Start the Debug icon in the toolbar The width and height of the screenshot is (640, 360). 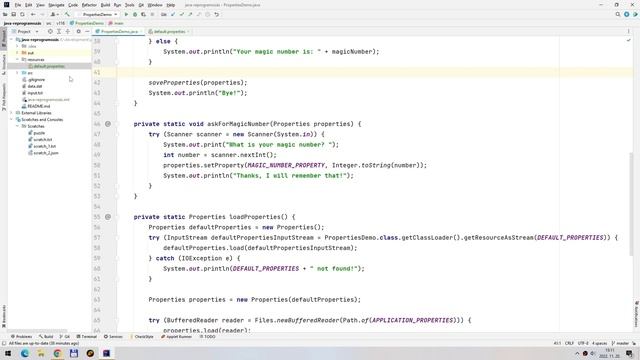pyautogui.click(x=135, y=14)
